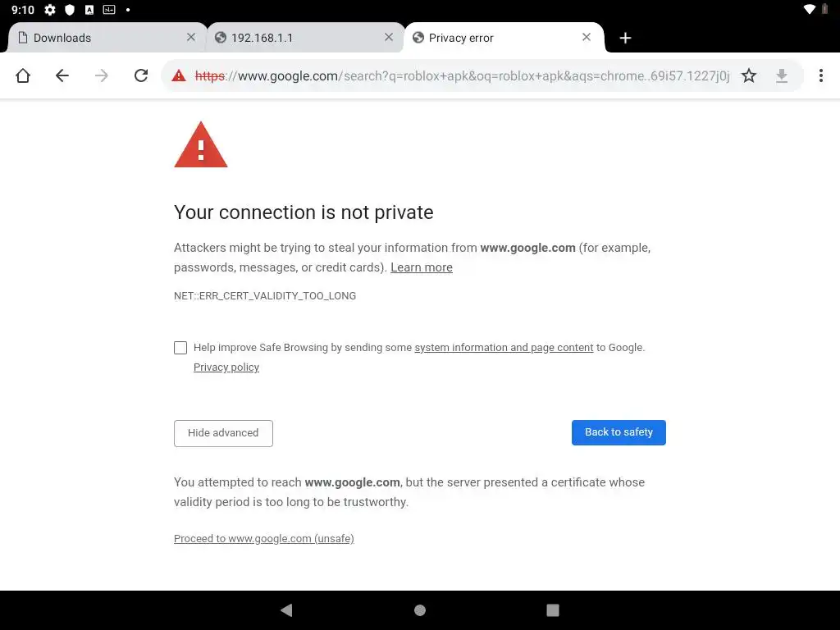Open a new tab

pyautogui.click(x=625, y=38)
